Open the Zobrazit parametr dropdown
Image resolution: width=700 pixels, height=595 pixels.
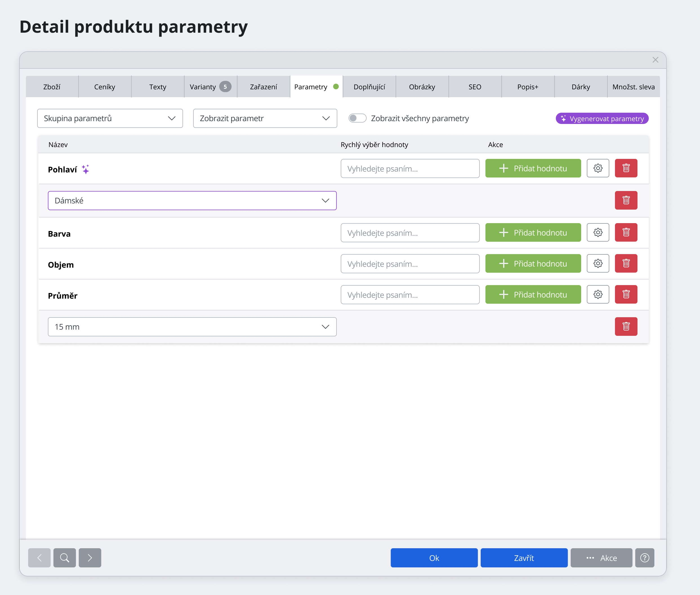(x=265, y=118)
